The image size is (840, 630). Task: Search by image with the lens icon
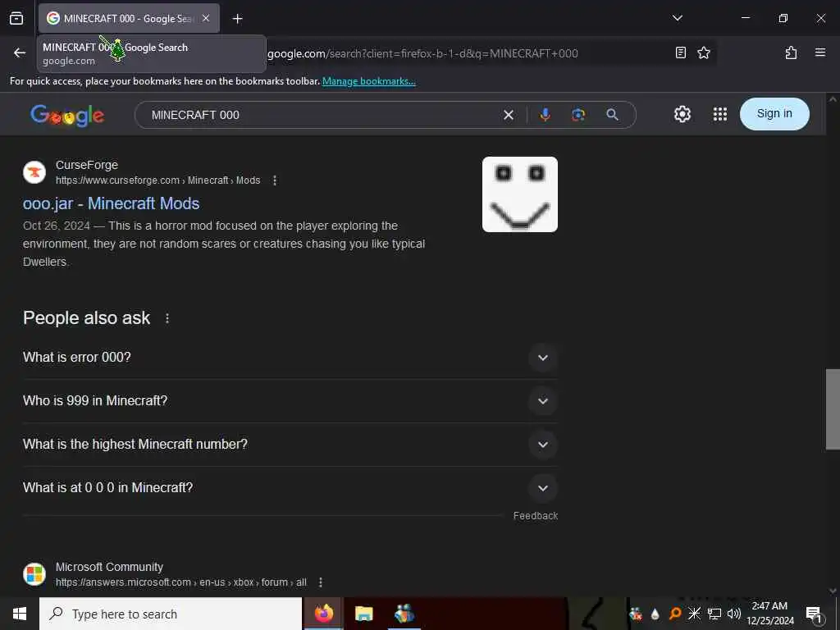point(578,115)
